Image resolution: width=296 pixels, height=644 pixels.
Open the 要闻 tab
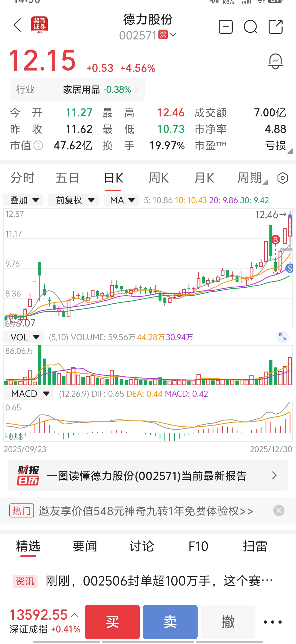pyautogui.click(x=85, y=546)
